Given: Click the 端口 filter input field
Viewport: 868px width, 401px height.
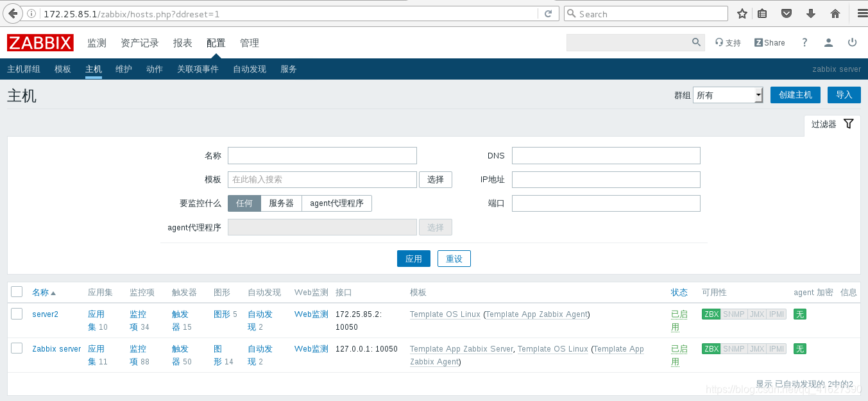Looking at the screenshot, I should point(606,203).
